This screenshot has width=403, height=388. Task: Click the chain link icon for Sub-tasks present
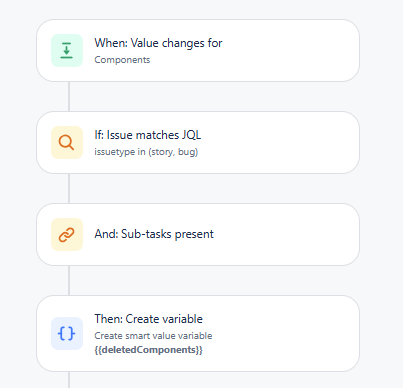tap(67, 235)
